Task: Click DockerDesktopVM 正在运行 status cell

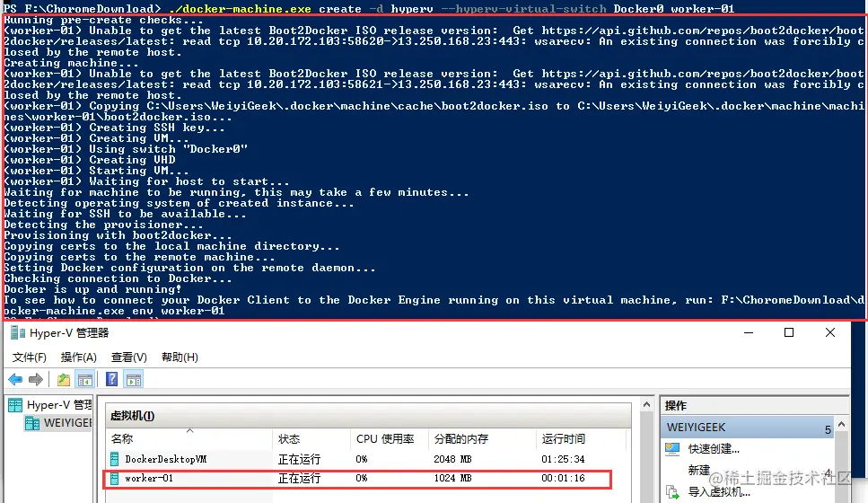Action: 299,459
